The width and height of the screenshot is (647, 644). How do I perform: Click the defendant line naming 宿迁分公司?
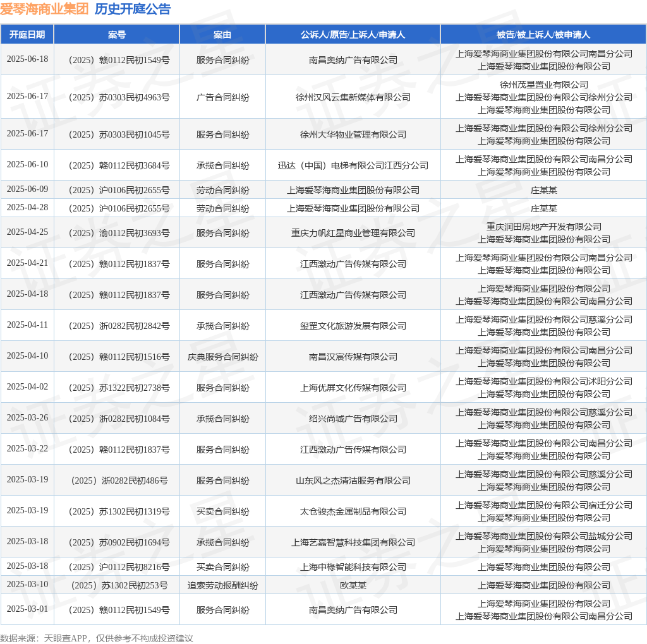(544, 505)
